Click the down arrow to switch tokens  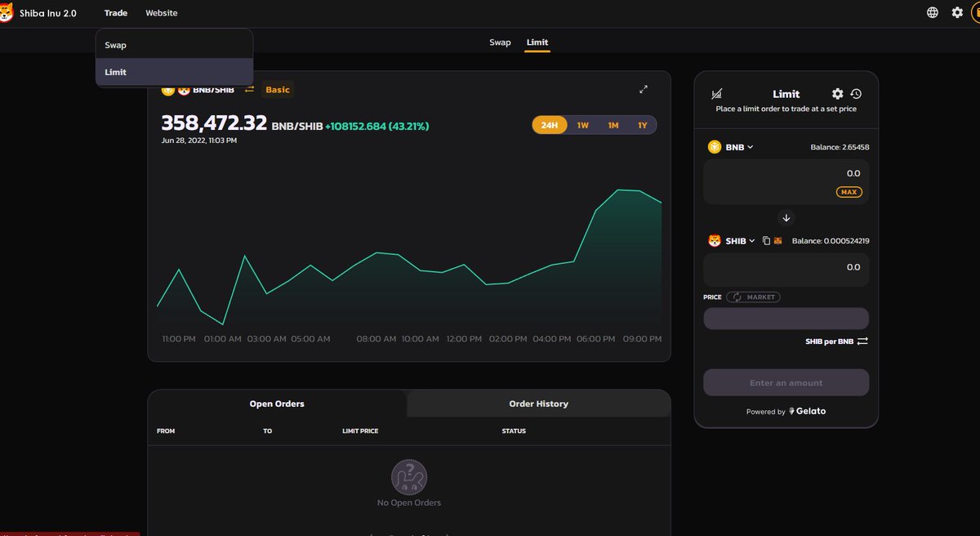[x=786, y=217]
